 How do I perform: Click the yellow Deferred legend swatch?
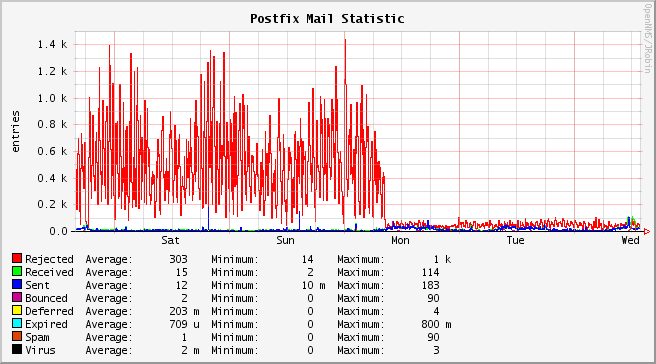[x=17, y=310]
